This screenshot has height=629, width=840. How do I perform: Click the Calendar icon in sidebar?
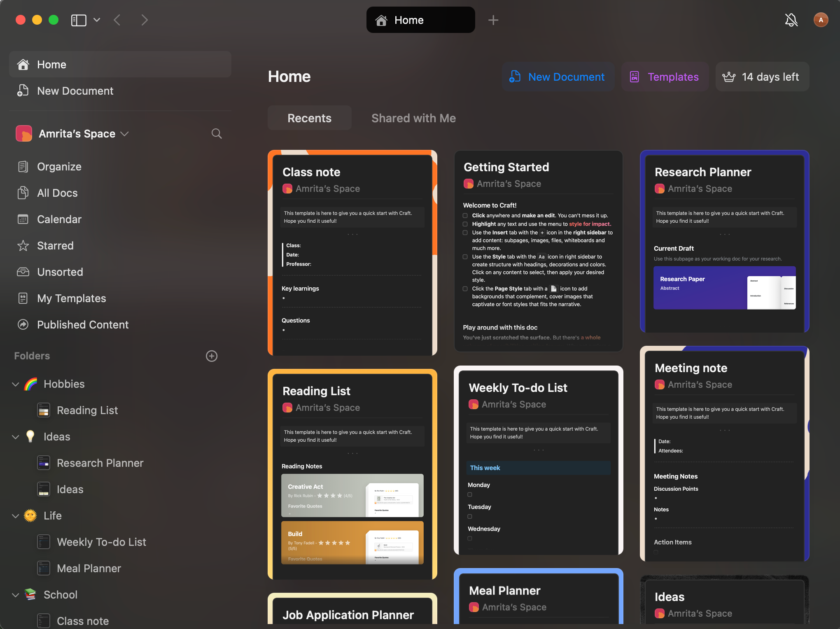pos(23,219)
